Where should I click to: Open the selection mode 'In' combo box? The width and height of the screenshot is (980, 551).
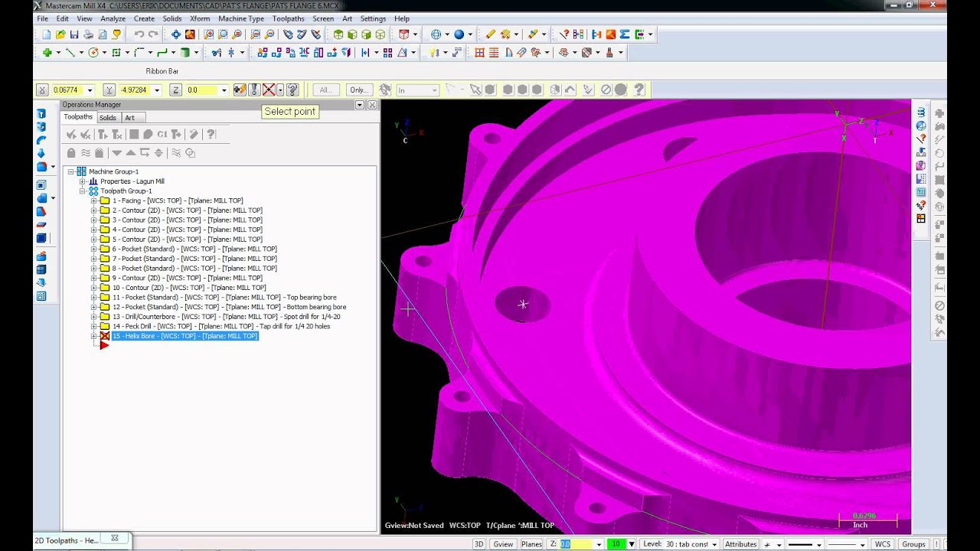[417, 90]
